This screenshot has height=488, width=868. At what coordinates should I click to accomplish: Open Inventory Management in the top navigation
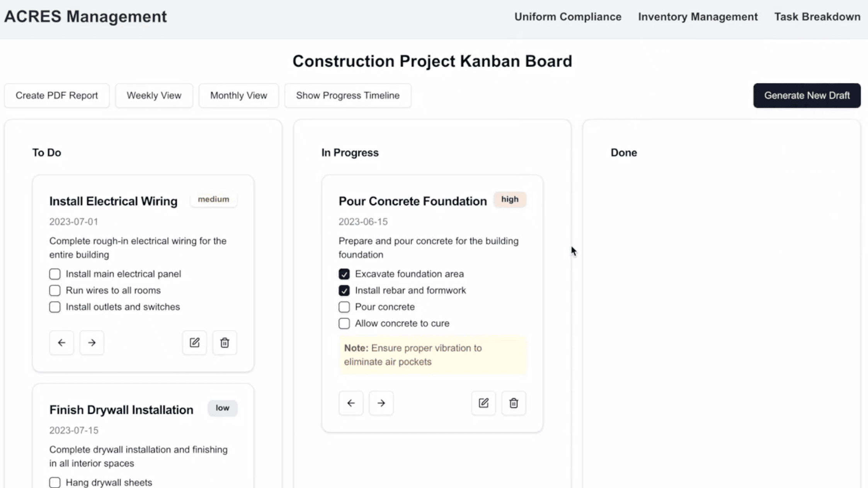pyautogui.click(x=698, y=17)
